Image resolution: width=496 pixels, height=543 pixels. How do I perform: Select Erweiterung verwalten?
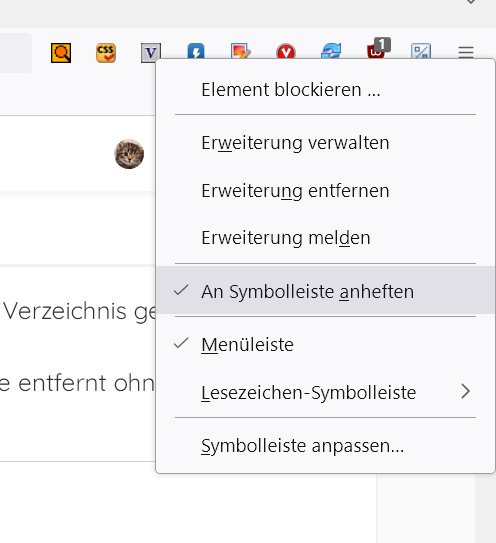(x=325, y=143)
